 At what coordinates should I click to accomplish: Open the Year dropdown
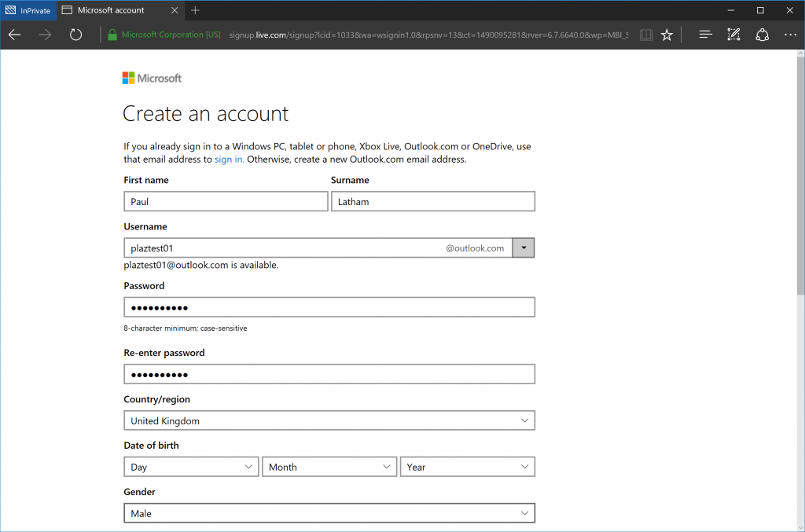[468, 467]
